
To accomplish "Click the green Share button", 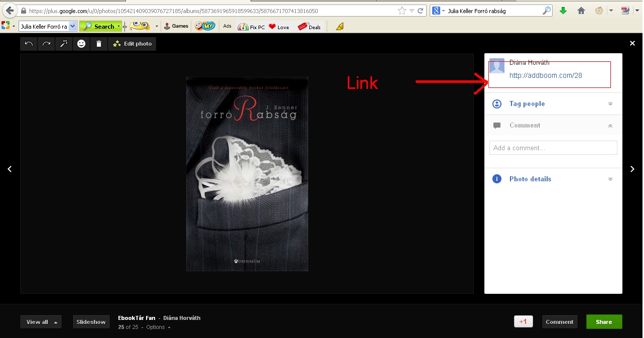I will click(x=604, y=322).
